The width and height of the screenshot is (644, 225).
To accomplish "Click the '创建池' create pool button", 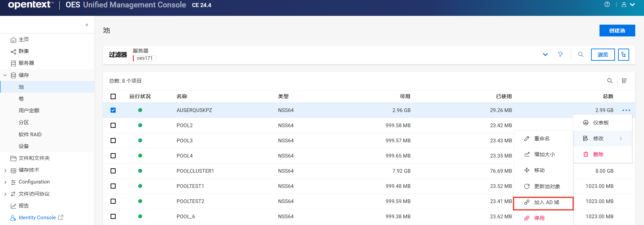I will [617, 30].
